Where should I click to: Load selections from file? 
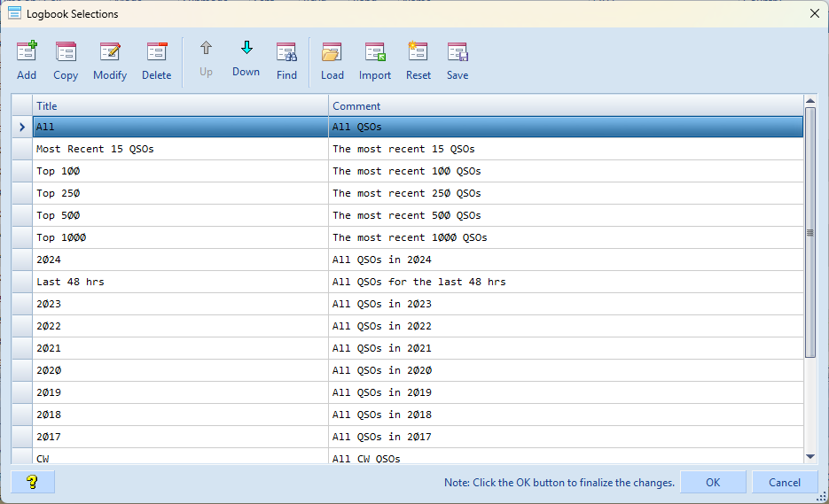tap(332, 60)
